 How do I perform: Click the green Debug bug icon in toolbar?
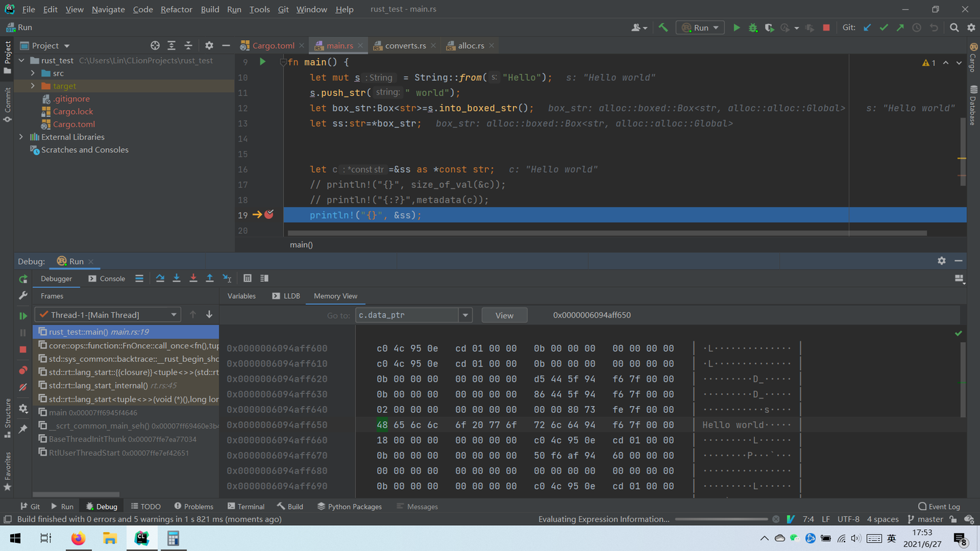pos(753,28)
